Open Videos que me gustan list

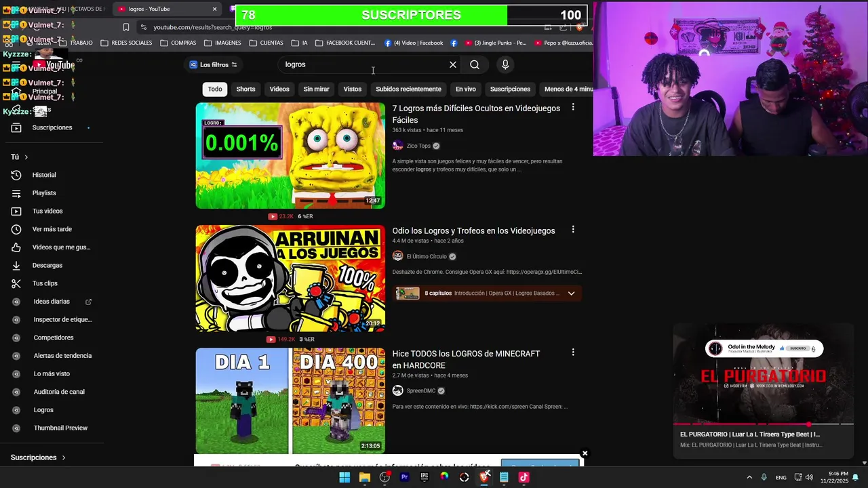[x=61, y=247]
